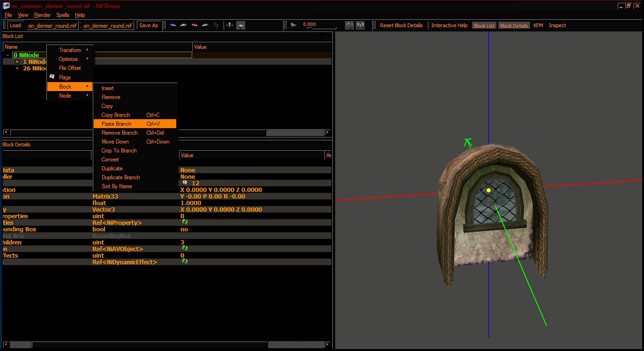Switch to Top view blue eye icon
The height and width of the screenshot is (351, 644).
coord(173,25)
